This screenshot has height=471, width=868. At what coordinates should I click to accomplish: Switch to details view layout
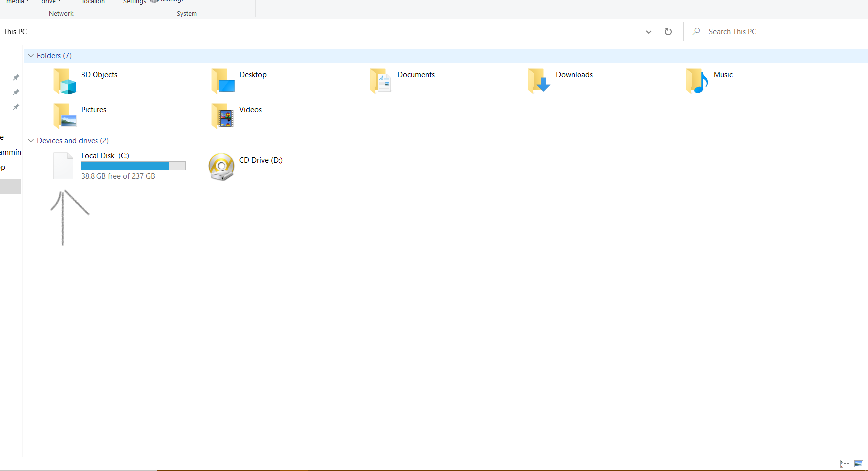click(845, 464)
